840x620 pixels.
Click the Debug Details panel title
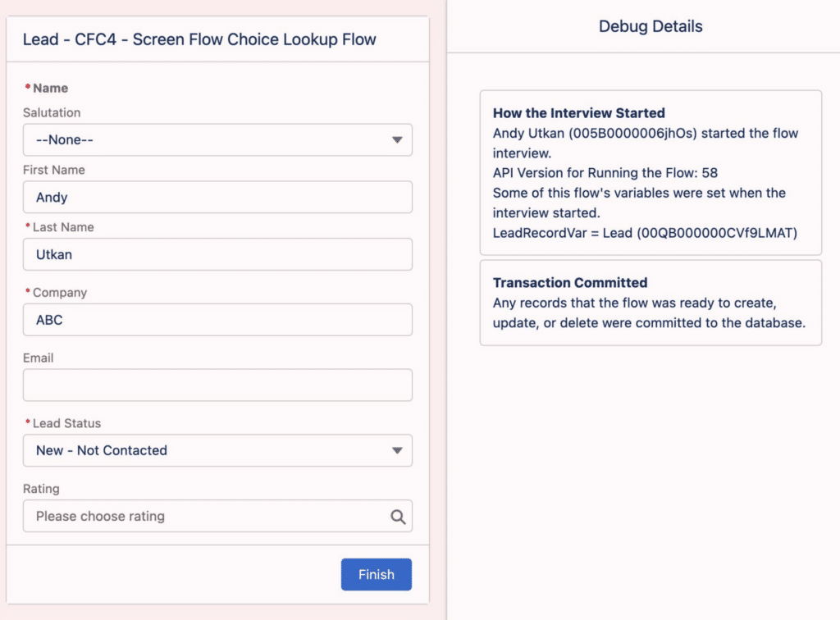[651, 26]
